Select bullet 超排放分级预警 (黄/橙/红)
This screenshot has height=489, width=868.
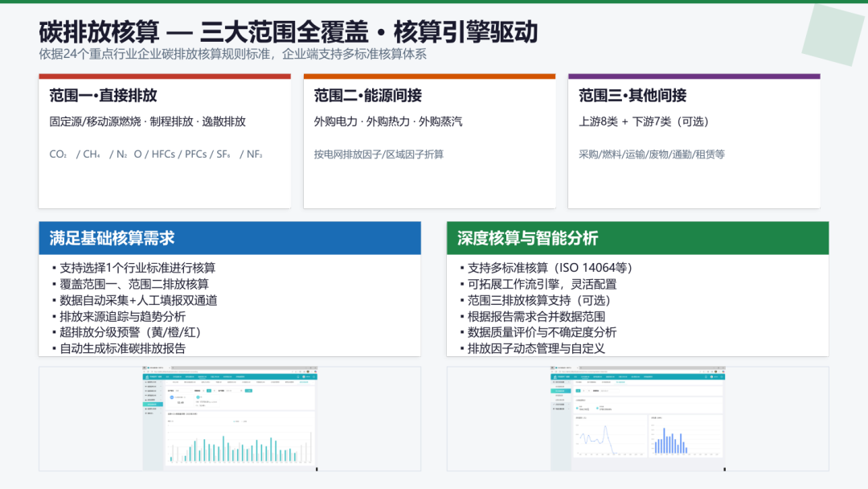point(126,332)
